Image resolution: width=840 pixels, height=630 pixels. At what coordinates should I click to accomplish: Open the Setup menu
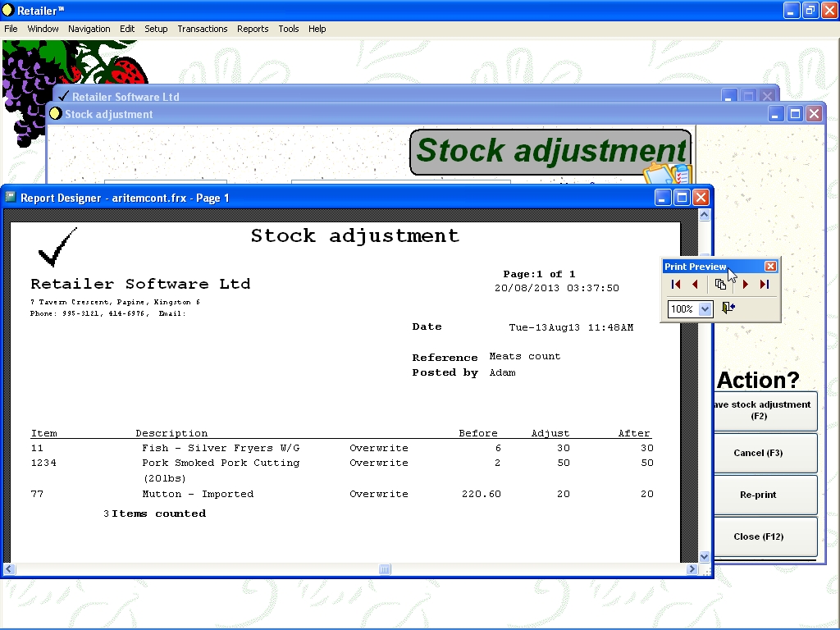coord(156,29)
